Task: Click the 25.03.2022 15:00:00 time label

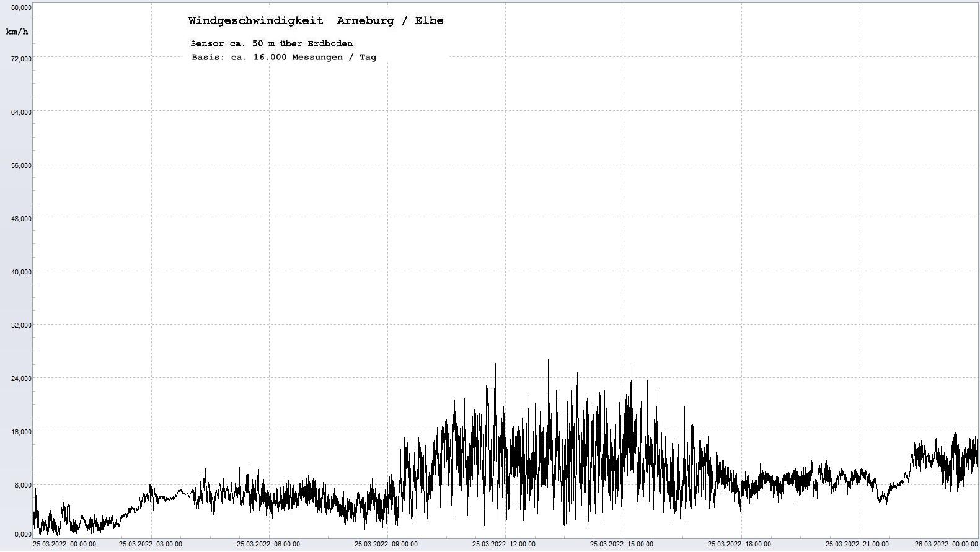Action: pos(621,545)
